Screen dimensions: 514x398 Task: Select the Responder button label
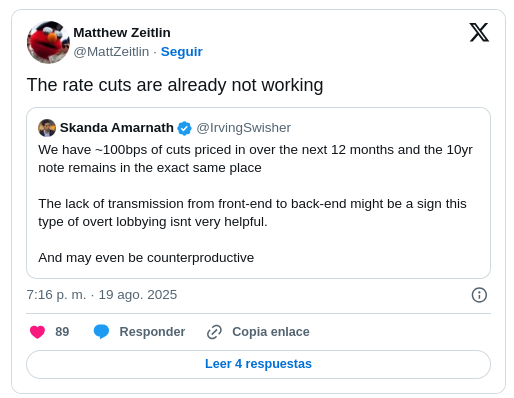(152, 332)
